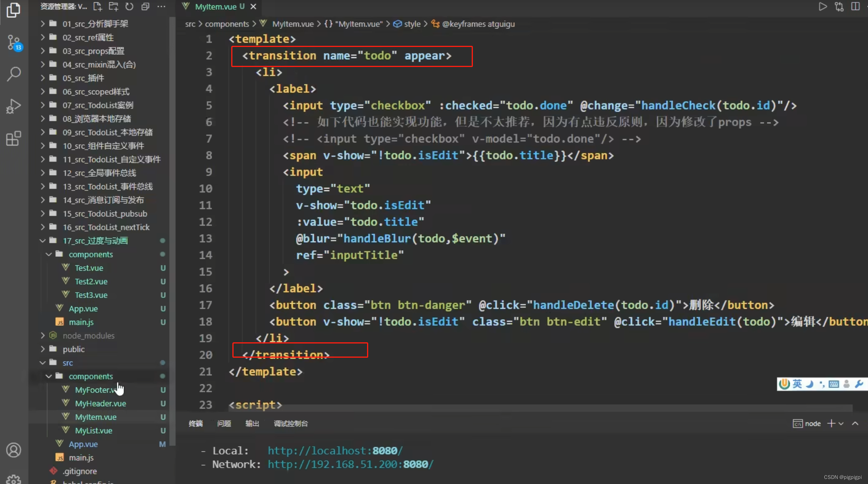Screen dimensions: 868x484
Task: Click the IME moon icon
Action: (x=810, y=384)
